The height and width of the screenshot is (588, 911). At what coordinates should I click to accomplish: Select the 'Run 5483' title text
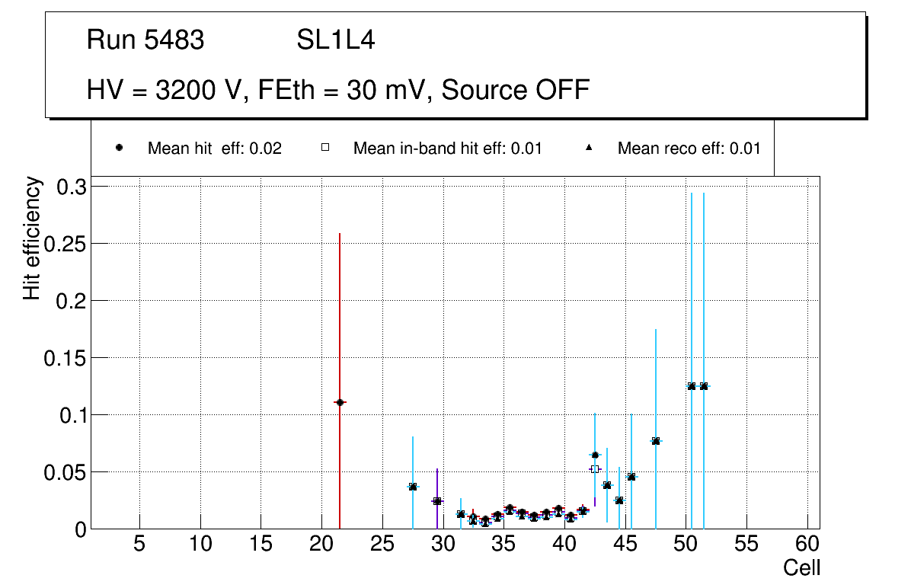[x=145, y=40]
